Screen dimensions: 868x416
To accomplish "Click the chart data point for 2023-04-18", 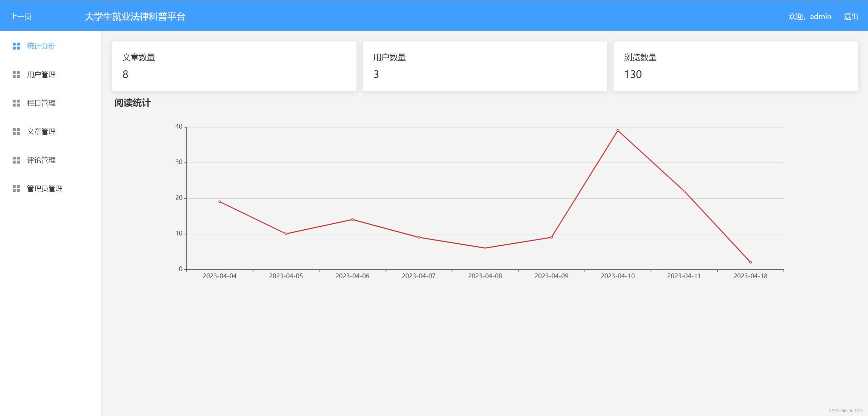I will pos(750,262).
